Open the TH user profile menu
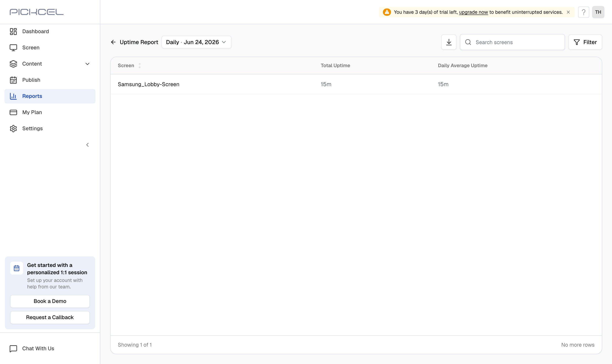 click(x=598, y=12)
